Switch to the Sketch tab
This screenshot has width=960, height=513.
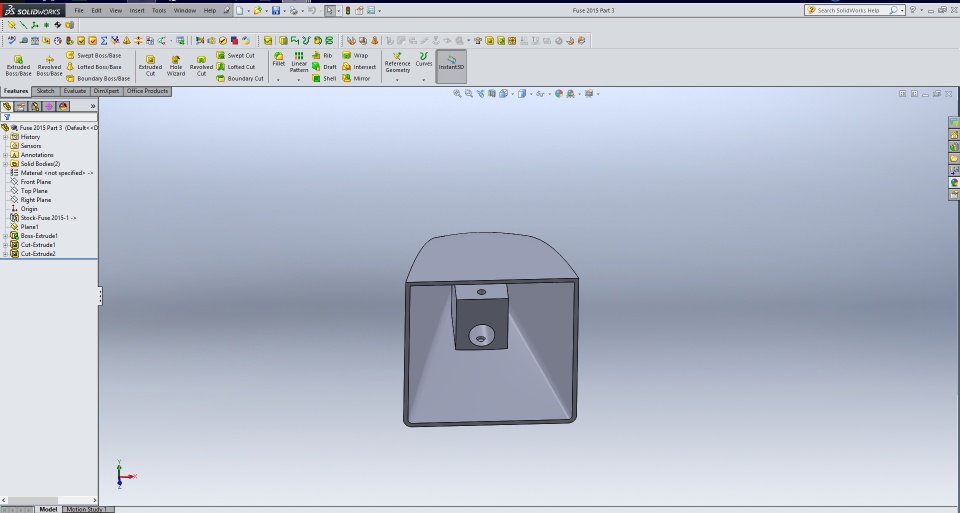[x=46, y=91]
